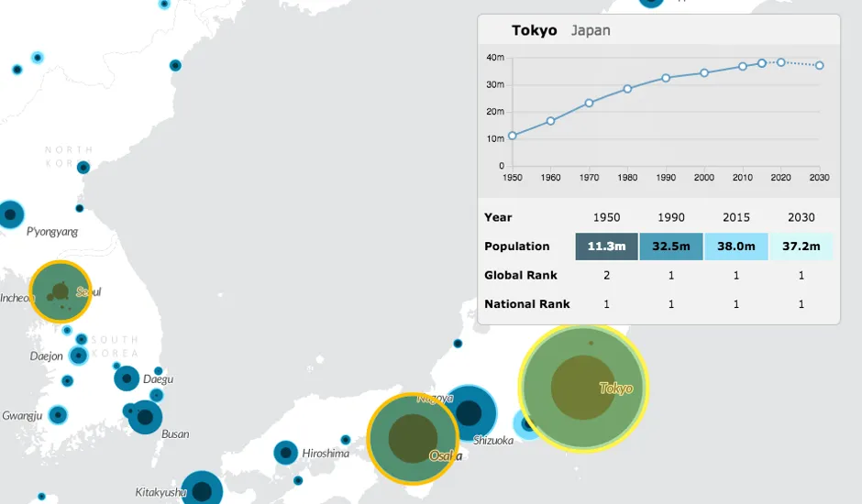This screenshot has height=504, width=862.
Task: Click the Japan country label in panel
Action: 591,30
